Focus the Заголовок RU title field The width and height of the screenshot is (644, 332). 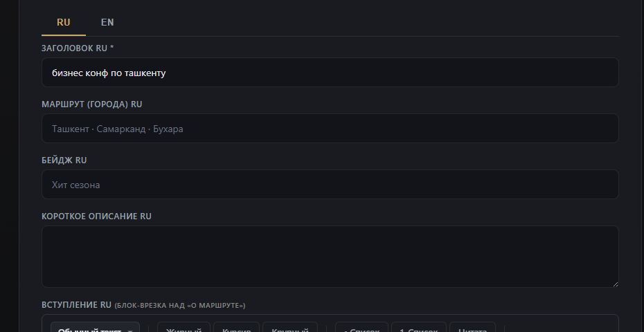tap(330, 72)
